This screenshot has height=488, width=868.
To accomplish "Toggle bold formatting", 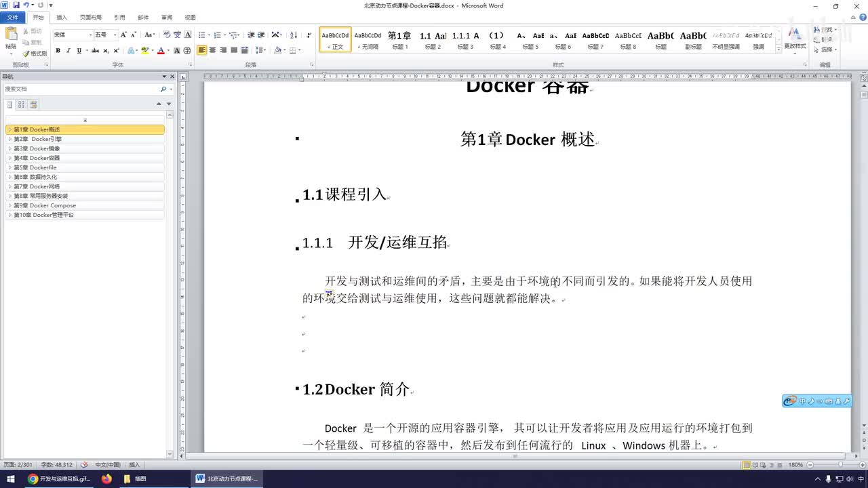I will pos(58,50).
